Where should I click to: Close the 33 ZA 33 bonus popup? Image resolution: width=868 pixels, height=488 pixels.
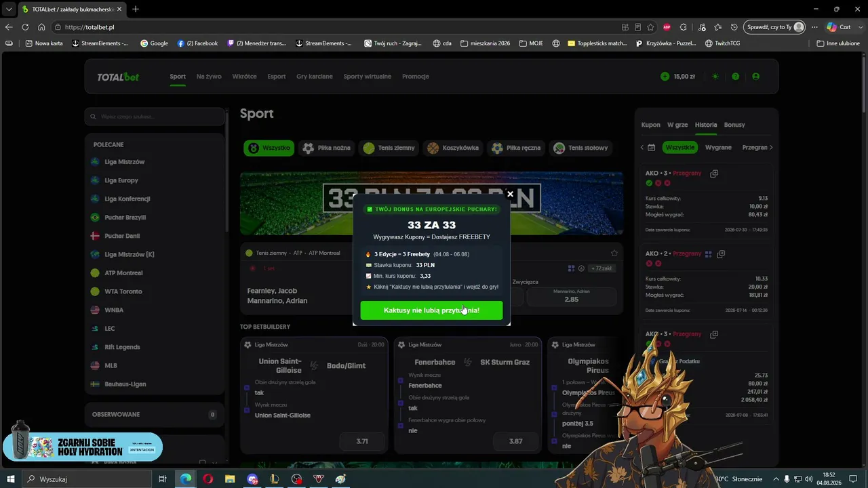510,195
